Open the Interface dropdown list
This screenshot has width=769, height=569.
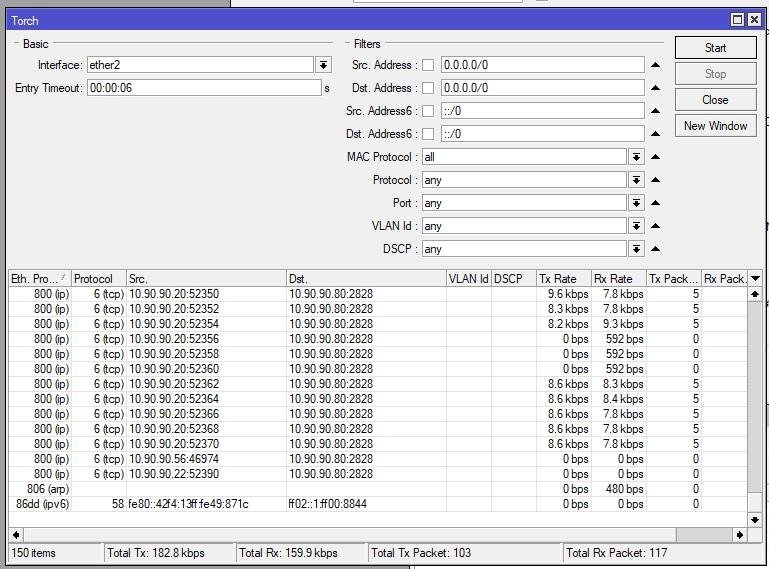pyautogui.click(x=323, y=65)
